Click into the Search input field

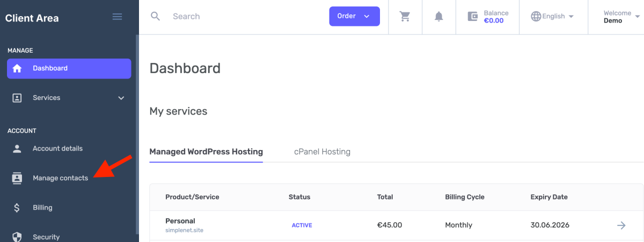(241, 16)
